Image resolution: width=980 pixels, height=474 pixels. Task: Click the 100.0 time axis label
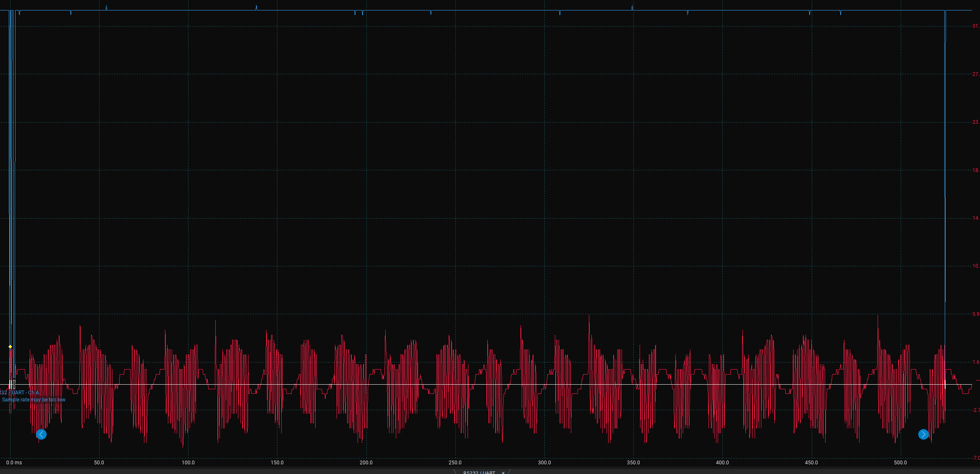pos(188,463)
